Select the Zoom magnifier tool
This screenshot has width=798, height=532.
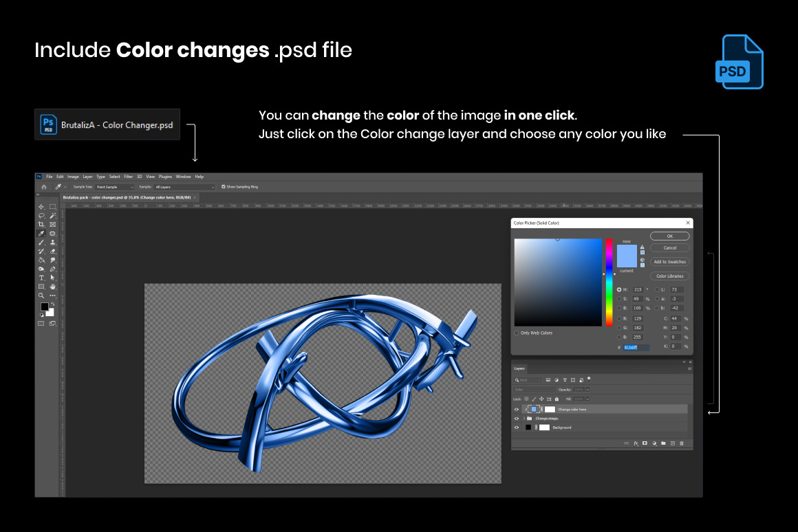tap(41, 296)
